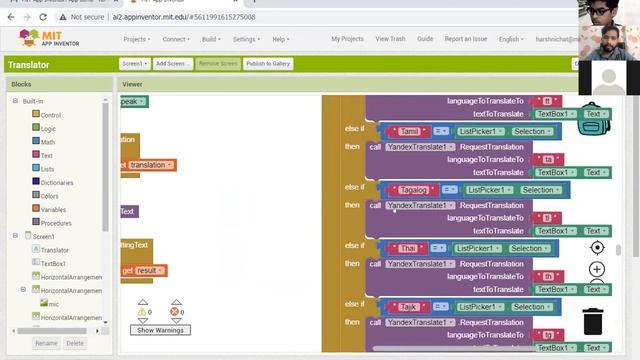
Task: Collapse the HorizontalArrangement containing mic
Action: point(23,289)
